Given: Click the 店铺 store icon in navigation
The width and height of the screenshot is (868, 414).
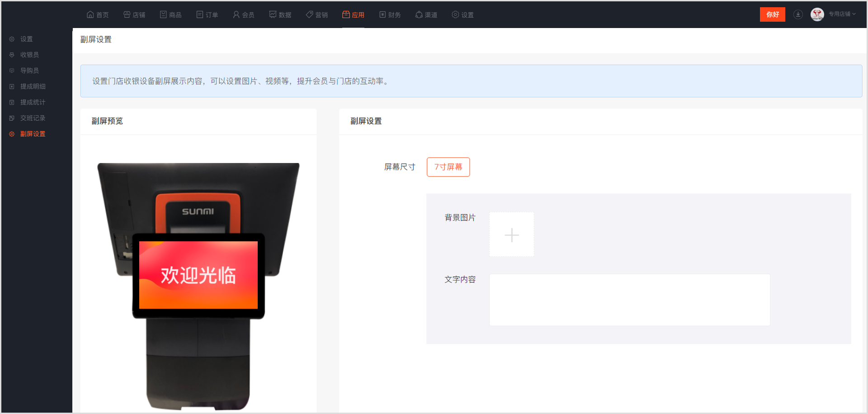Looking at the screenshot, I should point(127,14).
